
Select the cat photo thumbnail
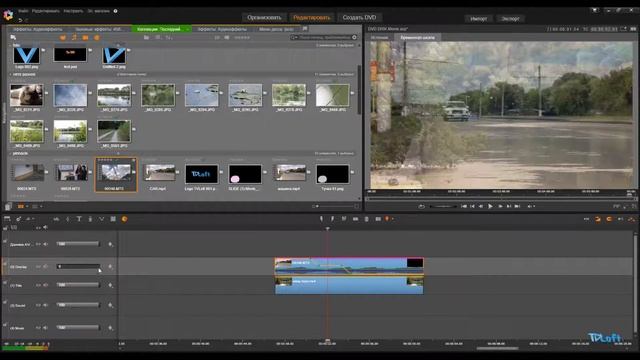(27, 95)
